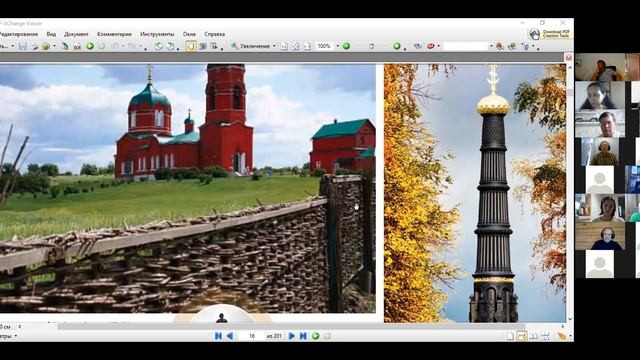Screen dimensions: 640x360
Task: Click the green arrows icon right of search
Action: 512,46
